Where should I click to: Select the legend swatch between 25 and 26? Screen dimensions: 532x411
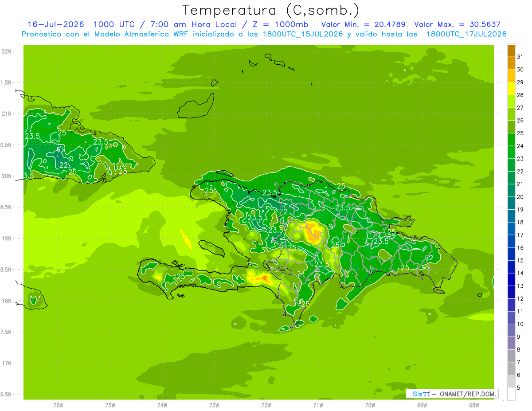click(x=511, y=127)
